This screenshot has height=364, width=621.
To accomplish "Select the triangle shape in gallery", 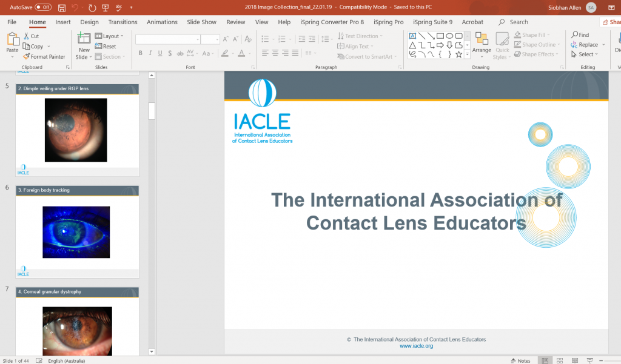I will pyautogui.click(x=412, y=45).
